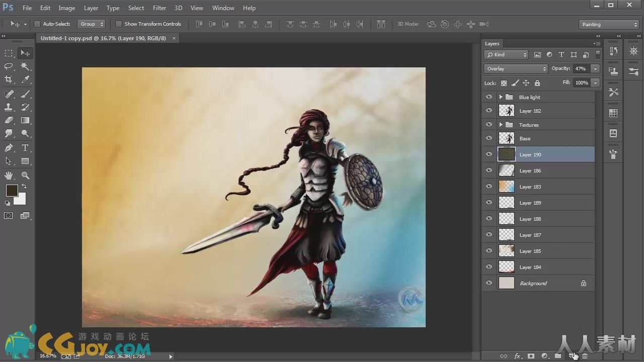Select the Dodge tool

tap(25, 133)
